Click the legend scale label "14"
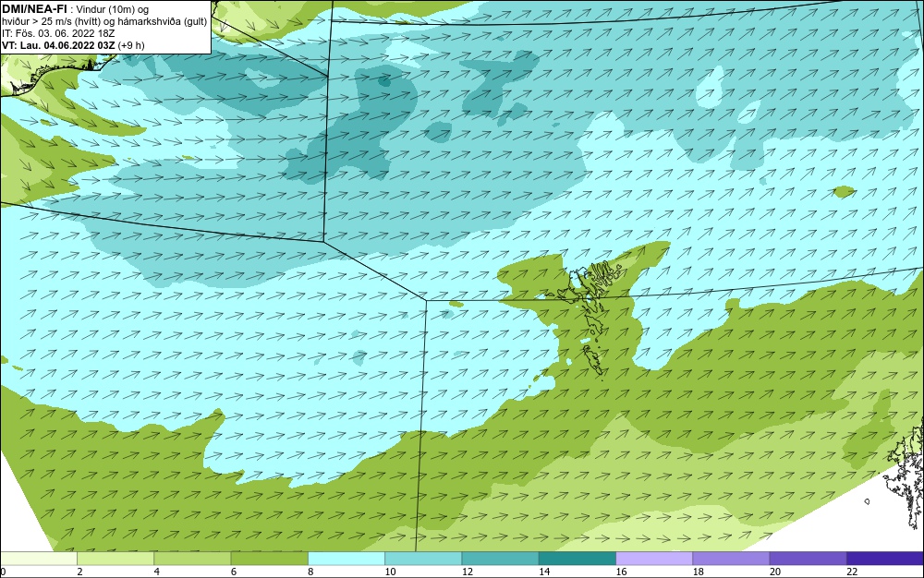Screen dimensions: 924x578 pos(544,572)
